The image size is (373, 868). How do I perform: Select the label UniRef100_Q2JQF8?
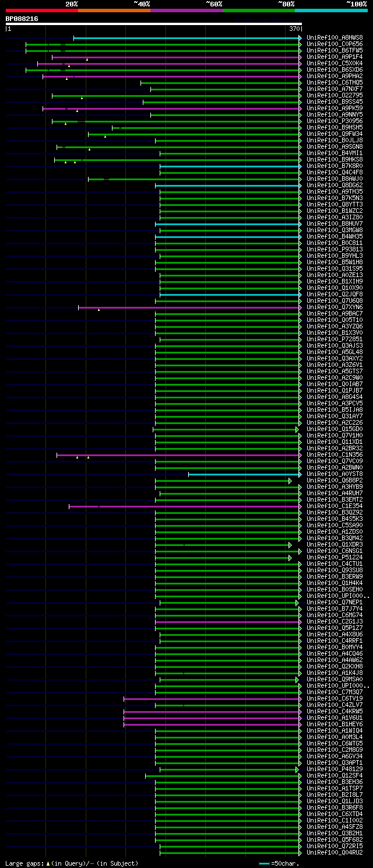pos(335,295)
